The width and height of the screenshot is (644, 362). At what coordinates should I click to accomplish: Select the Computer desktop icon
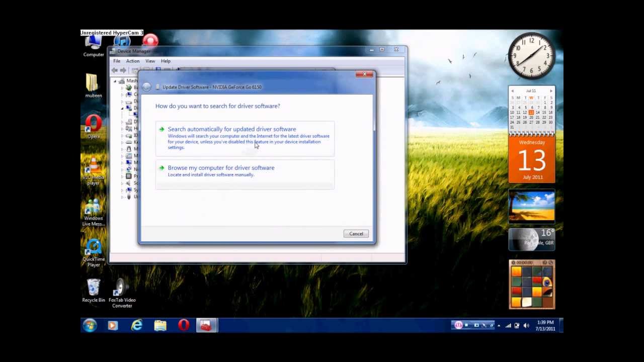94,46
